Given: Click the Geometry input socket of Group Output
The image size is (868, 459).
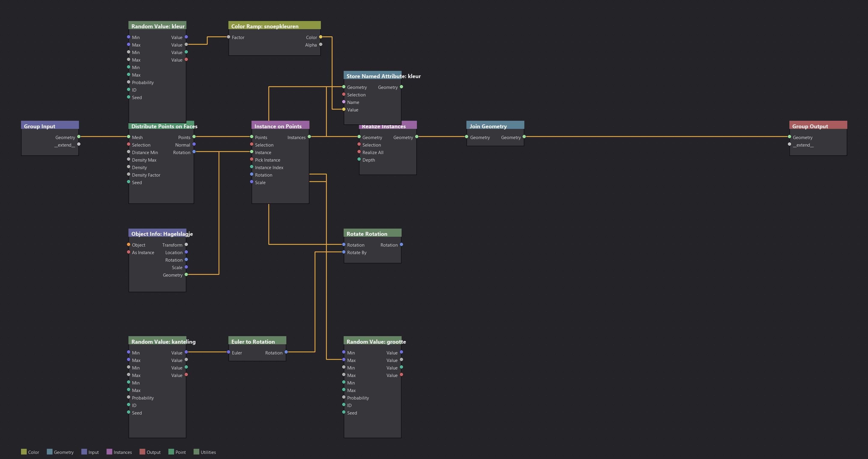Looking at the screenshot, I should pos(789,137).
